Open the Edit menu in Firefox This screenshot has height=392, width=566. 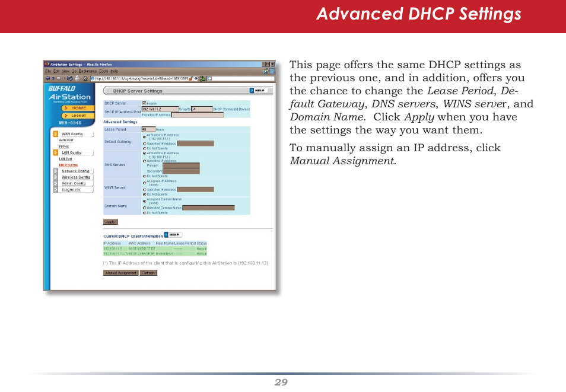[x=56, y=71]
